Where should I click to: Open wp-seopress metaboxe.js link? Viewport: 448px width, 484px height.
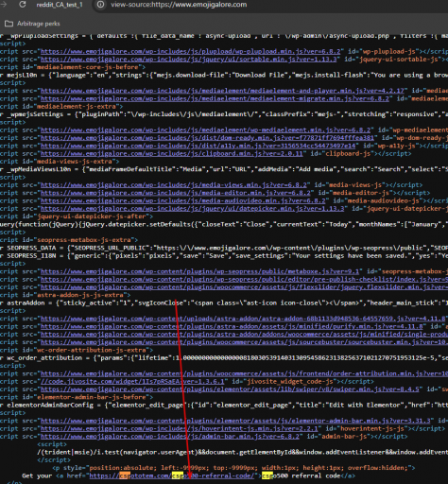(201, 271)
